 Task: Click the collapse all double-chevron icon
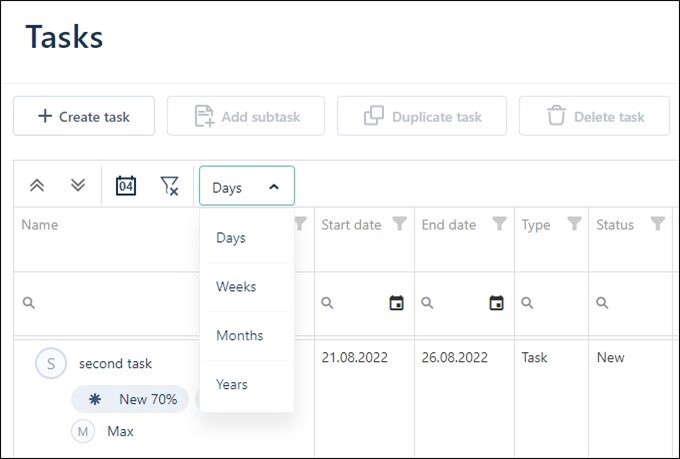click(x=37, y=186)
